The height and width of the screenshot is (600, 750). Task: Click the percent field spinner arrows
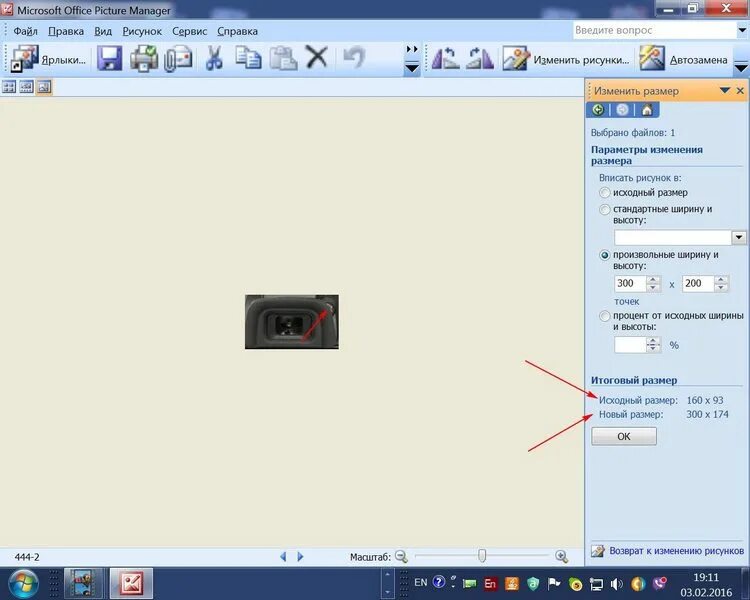[653, 344]
